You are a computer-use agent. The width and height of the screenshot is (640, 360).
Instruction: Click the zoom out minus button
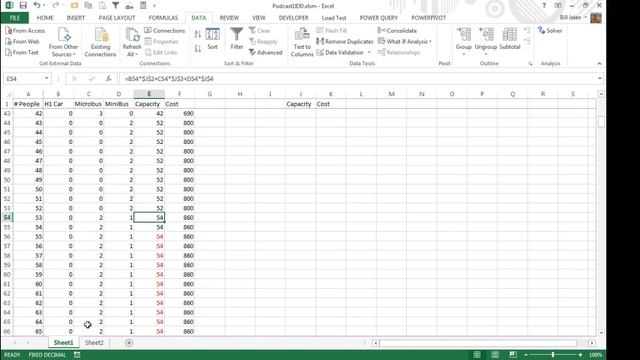[x=526, y=355]
